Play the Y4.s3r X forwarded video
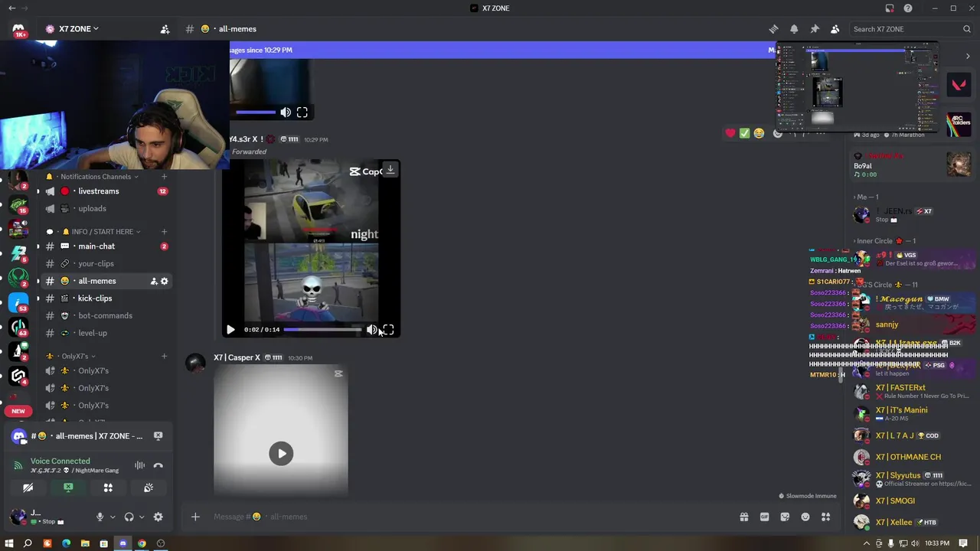Screen dimensions: 980x551 [x=230, y=330]
